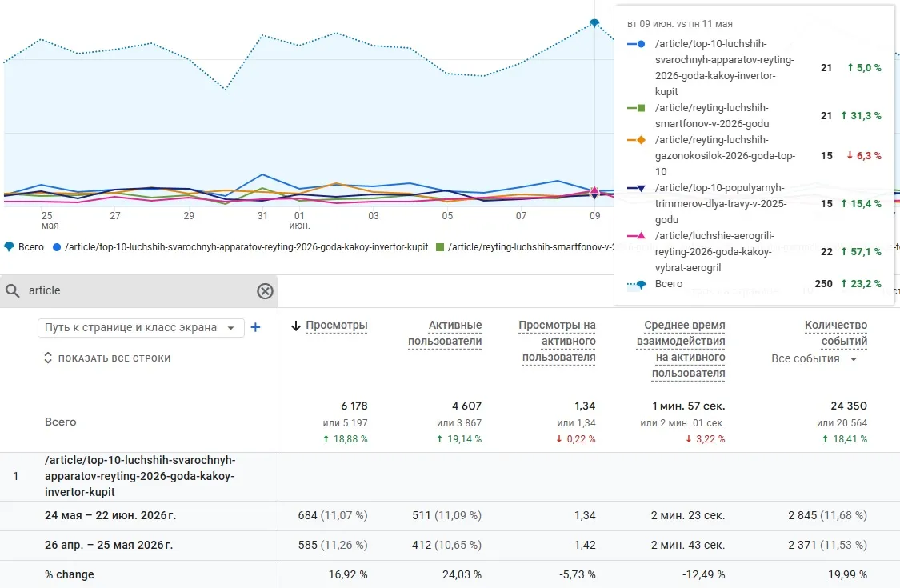Click the '24 мая – 22 июн. 2026 г.' row
This screenshot has height=588, width=900.
450,516
